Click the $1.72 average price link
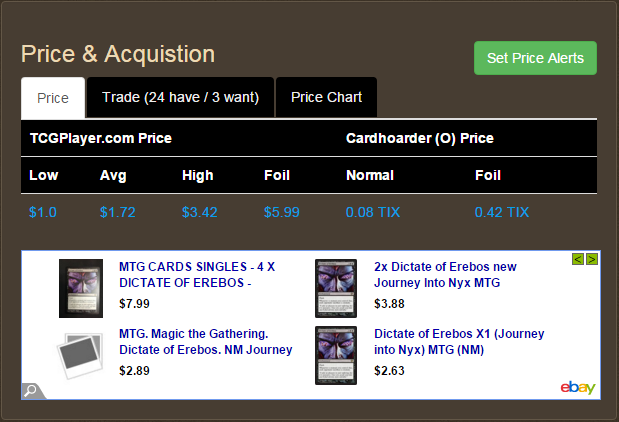Image resolution: width=619 pixels, height=422 pixels. coord(118,212)
